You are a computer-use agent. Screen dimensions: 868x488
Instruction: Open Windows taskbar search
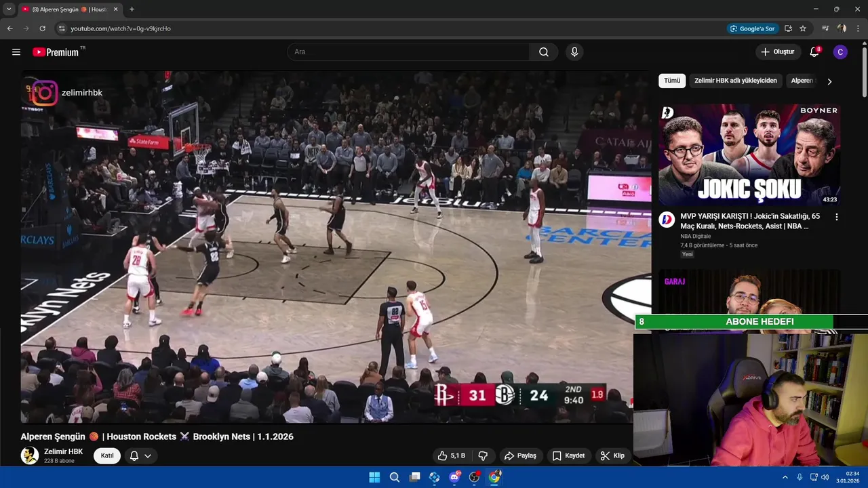[394, 477]
